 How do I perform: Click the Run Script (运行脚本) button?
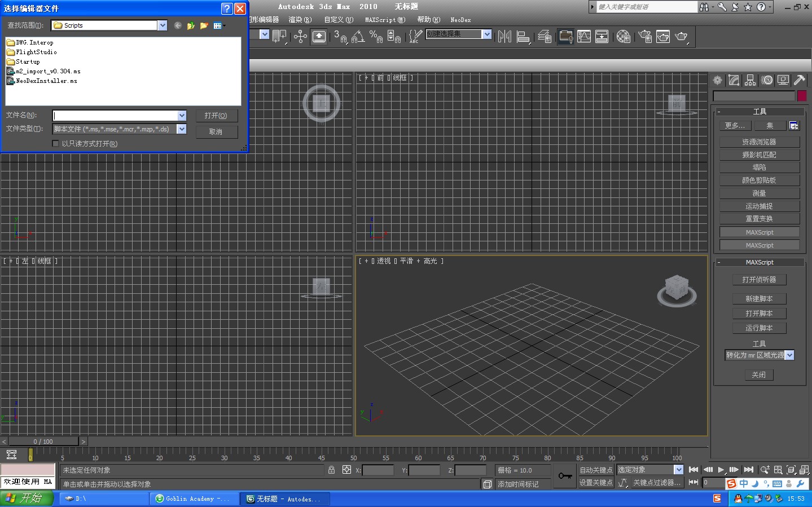[759, 328]
